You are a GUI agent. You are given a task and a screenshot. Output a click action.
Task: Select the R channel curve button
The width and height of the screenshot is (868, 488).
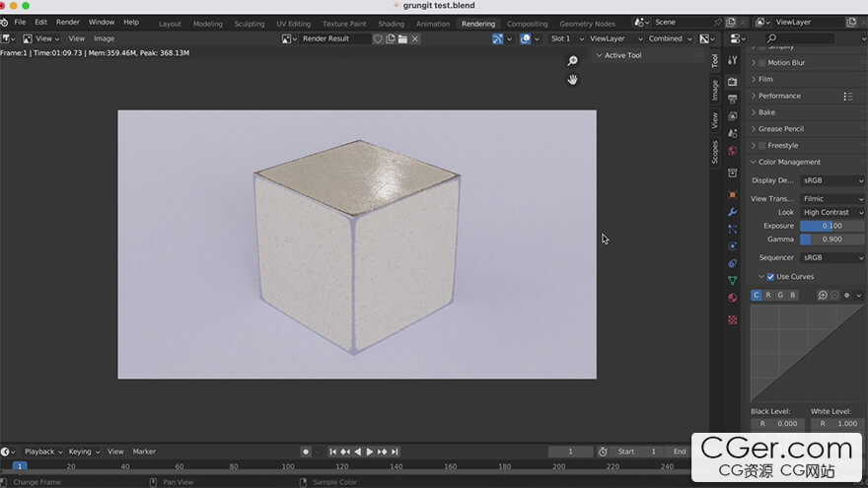point(768,295)
